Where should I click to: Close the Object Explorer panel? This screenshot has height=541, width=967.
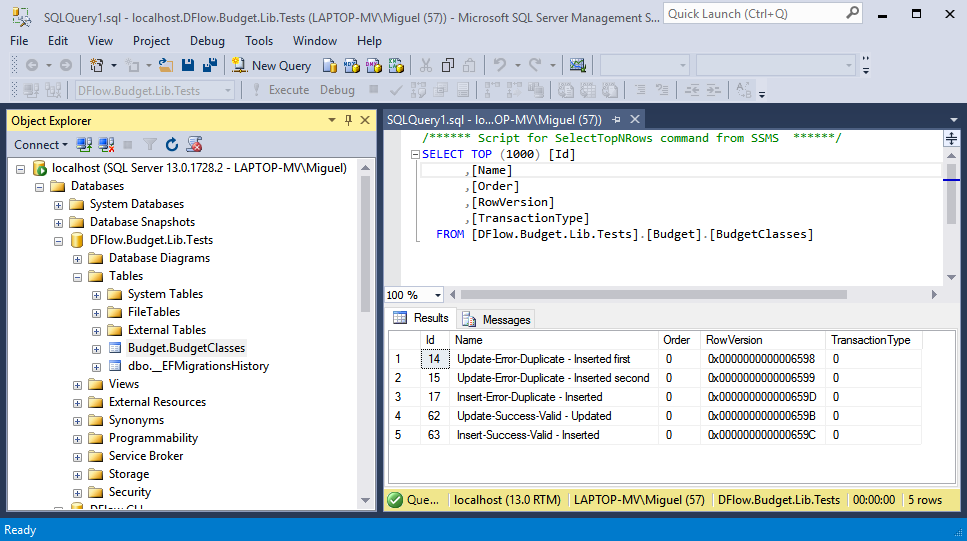[x=365, y=120]
